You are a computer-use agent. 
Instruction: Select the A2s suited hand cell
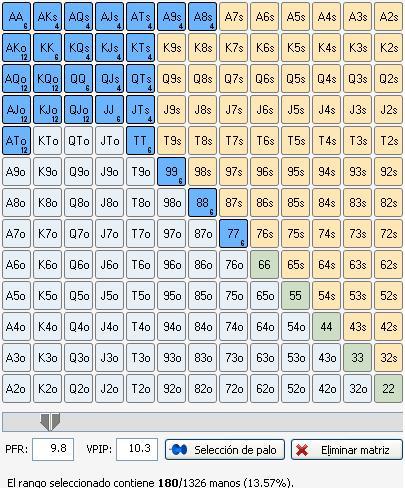point(388,17)
